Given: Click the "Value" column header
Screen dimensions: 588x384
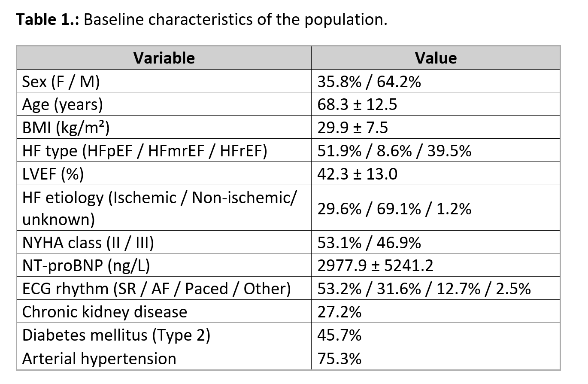Looking at the screenshot, I should tap(436, 58).
